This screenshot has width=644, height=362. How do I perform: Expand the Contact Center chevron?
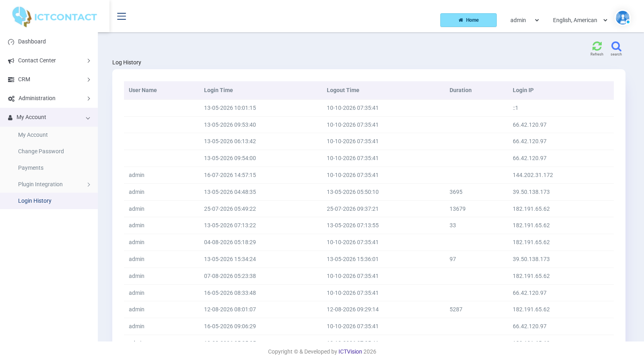pos(89,61)
